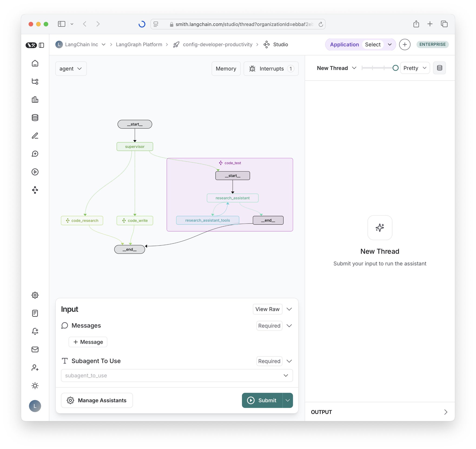Collapse the Messages section chevron
Screen dimensions: 476x449
click(289, 326)
